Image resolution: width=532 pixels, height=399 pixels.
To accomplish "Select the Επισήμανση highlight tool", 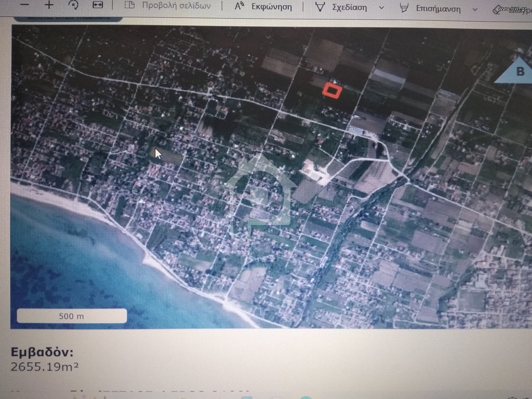I will click(x=430, y=8).
